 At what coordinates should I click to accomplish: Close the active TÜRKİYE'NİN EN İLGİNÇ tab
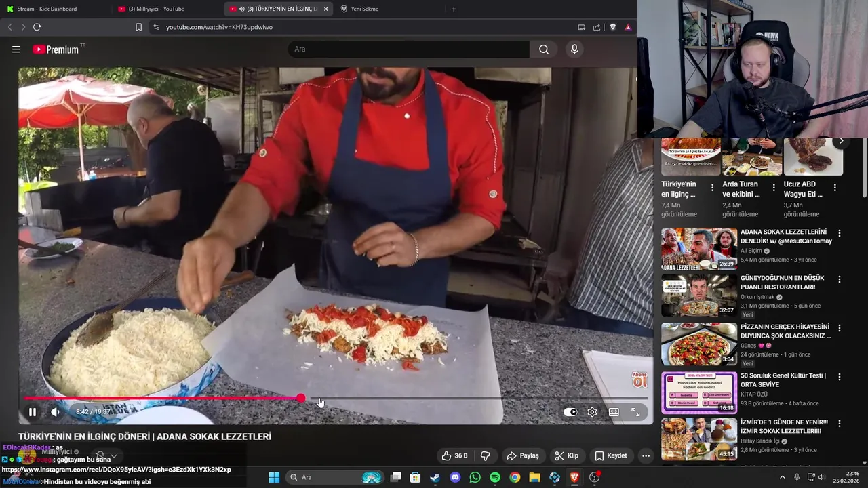pyautogui.click(x=325, y=9)
